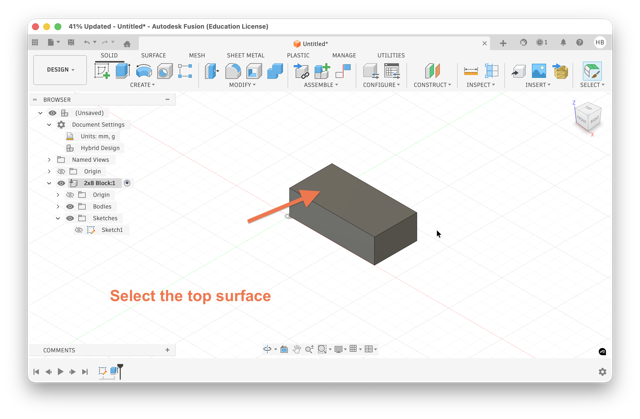This screenshot has height=419, width=640.
Task: Open the DESIGN workspace dropdown
Action: pos(60,70)
